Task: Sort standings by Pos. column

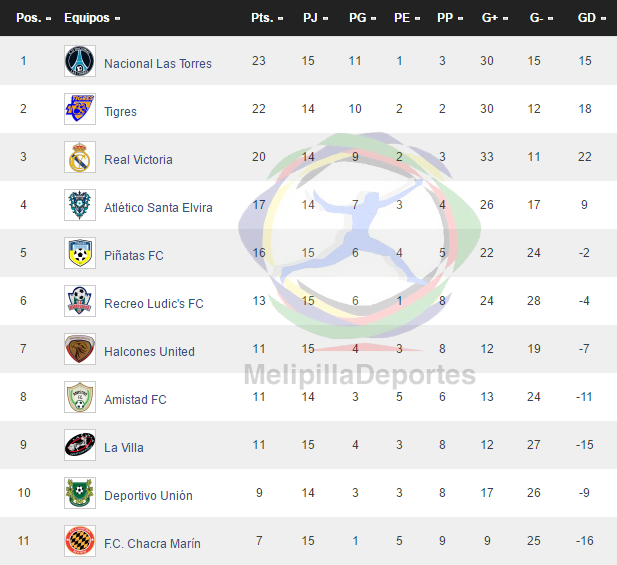Action: coord(33,18)
